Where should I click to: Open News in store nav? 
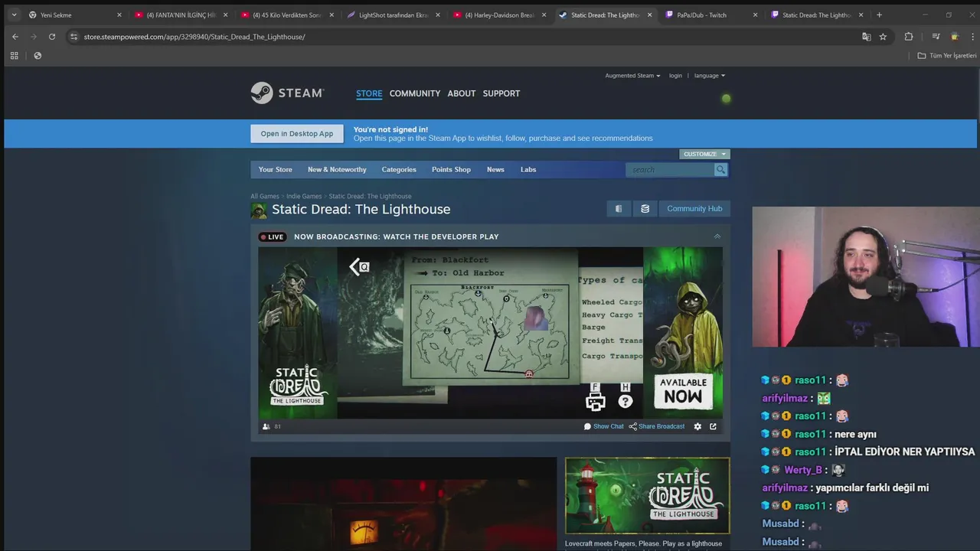(x=495, y=169)
